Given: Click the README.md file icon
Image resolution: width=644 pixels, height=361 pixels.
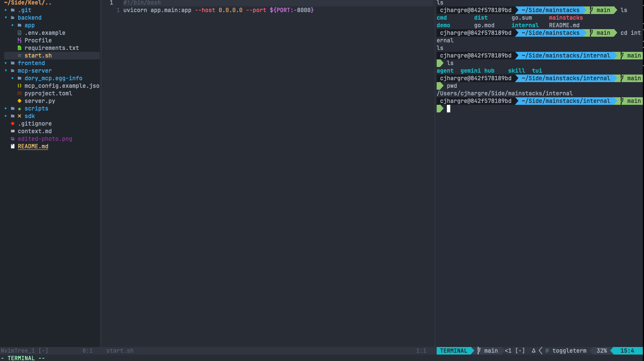Looking at the screenshot, I should click(x=12, y=146).
